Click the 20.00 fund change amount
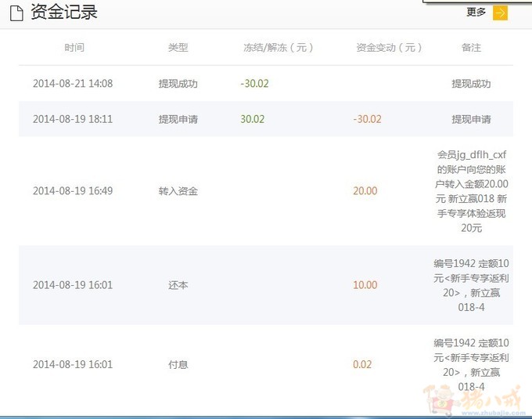The width and height of the screenshot is (532, 419). [x=365, y=191]
